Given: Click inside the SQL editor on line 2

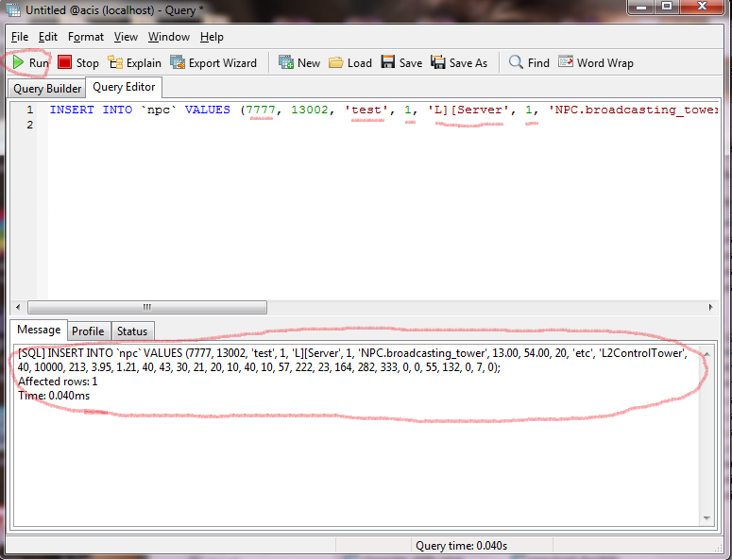Looking at the screenshot, I should pos(283,126).
